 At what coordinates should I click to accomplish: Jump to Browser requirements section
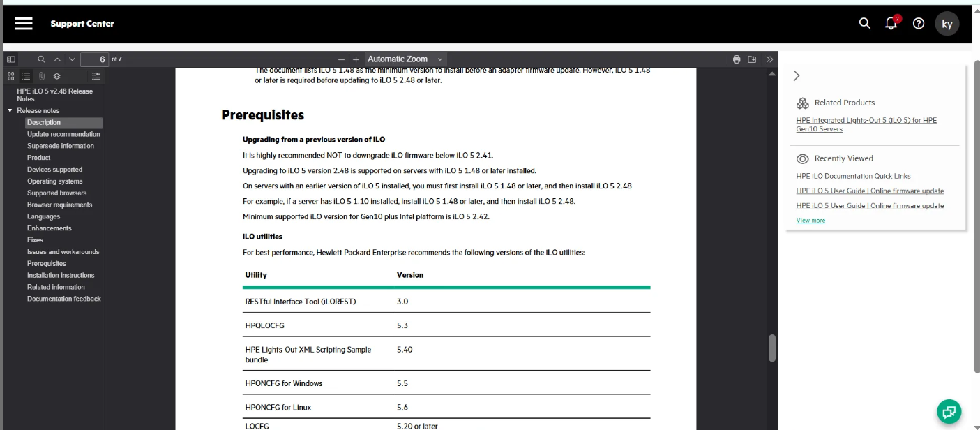(60, 205)
